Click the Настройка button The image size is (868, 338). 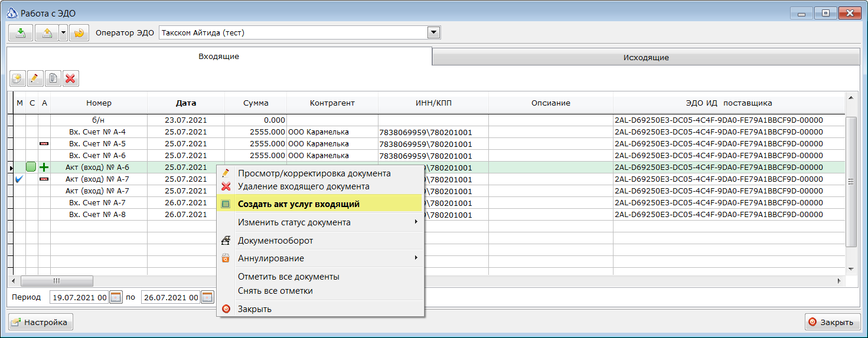40,322
